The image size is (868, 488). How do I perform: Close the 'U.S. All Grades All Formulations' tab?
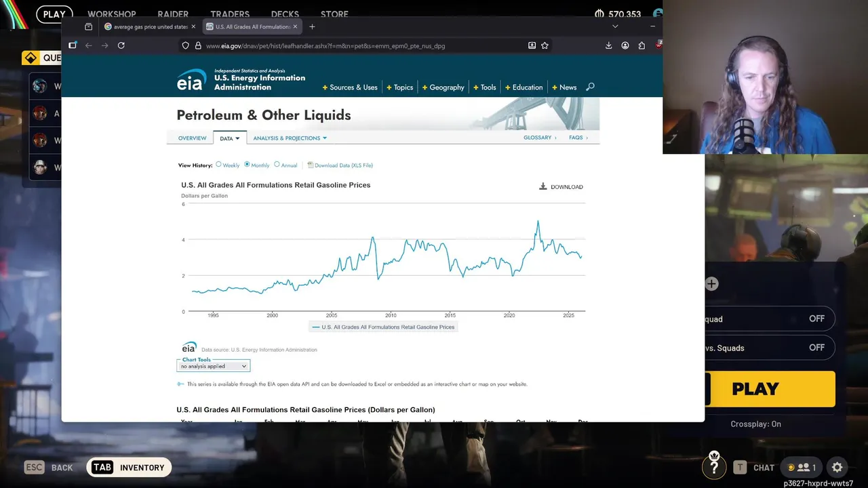295,26
